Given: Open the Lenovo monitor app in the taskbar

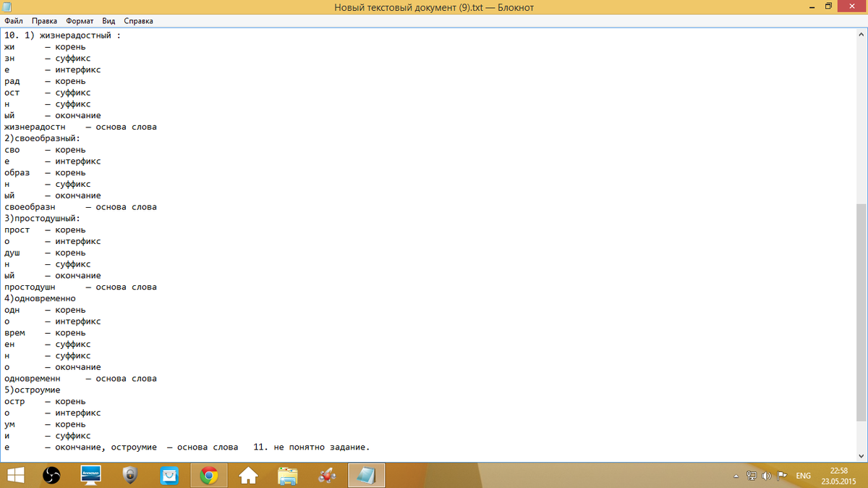Looking at the screenshot, I should pyautogui.click(x=91, y=475).
